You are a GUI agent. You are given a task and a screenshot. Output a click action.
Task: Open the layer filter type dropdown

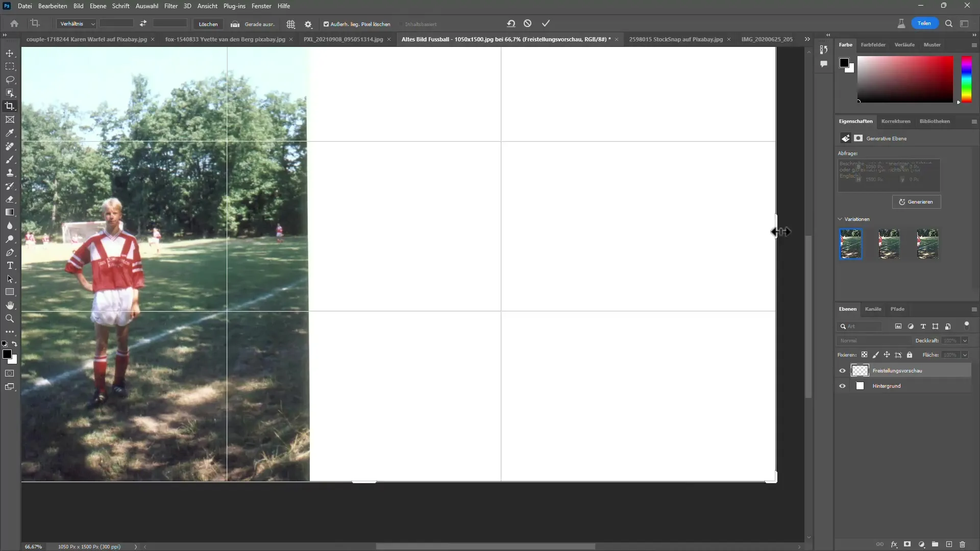click(x=860, y=327)
